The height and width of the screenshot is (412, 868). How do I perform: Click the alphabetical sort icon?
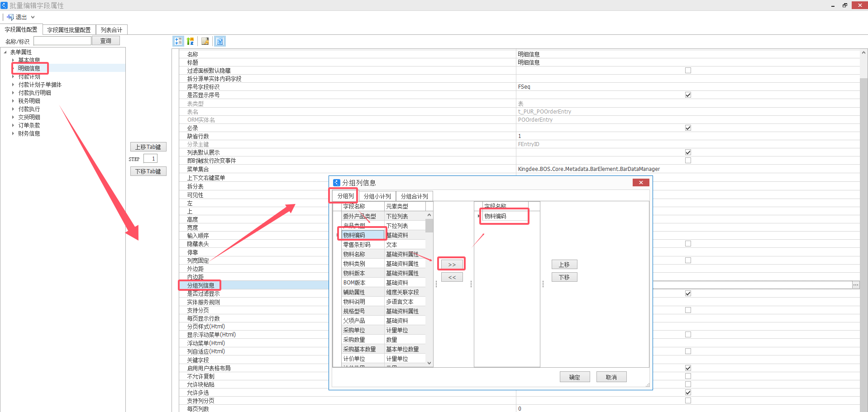(191, 41)
